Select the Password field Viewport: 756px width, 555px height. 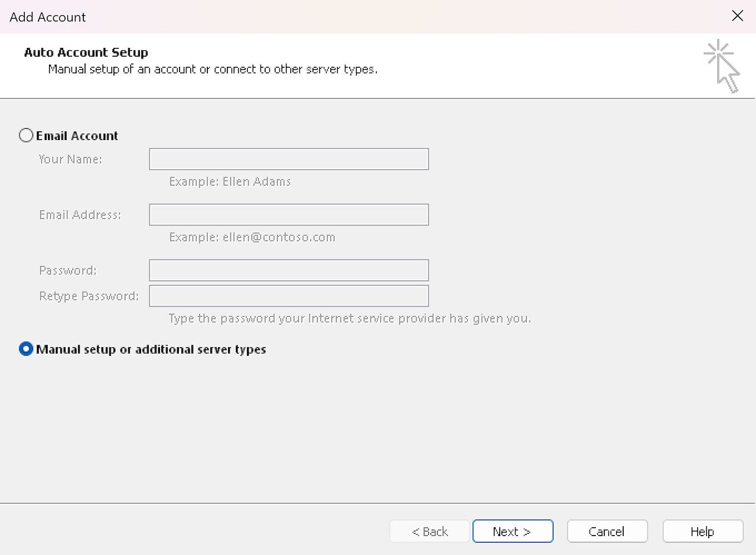click(x=288, y=270)
